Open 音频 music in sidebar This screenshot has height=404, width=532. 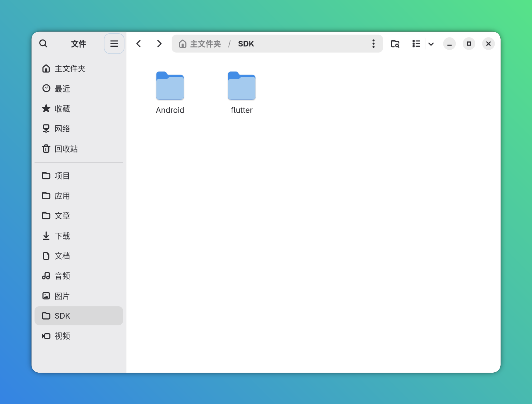(x=79, y=276)
